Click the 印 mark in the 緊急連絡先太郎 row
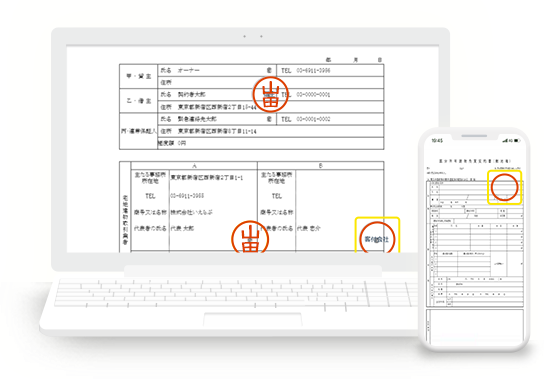The width and height of the screenshot is (544, 379). 269,119
